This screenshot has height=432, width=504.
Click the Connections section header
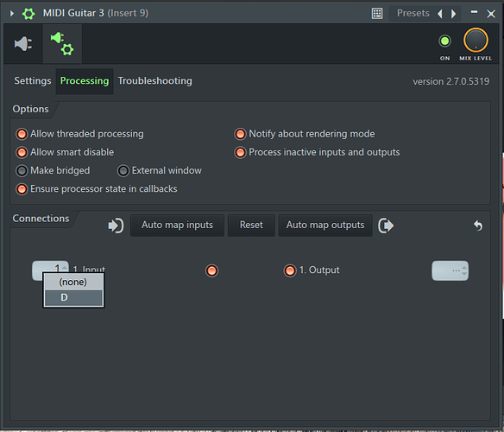(41, 219)
